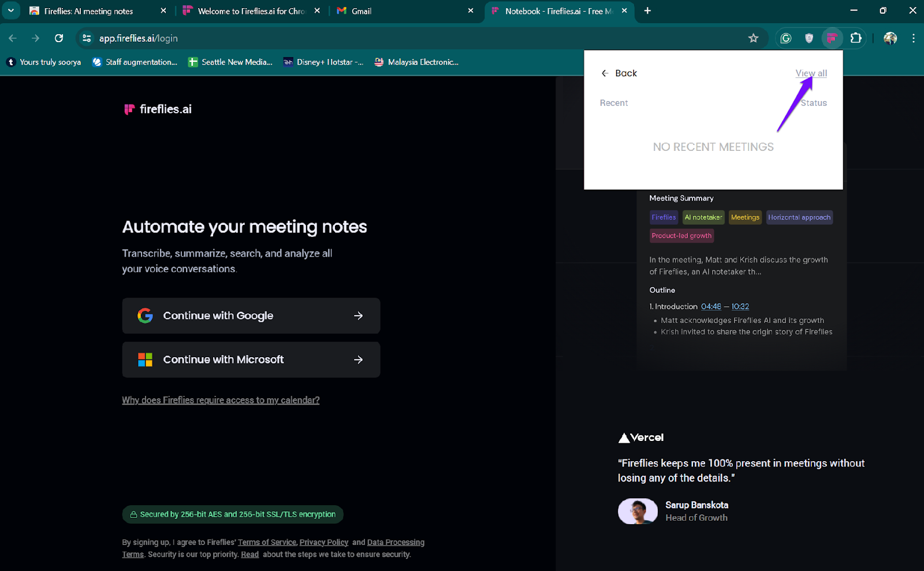
Task: Select the Notebook - Fireflies.ai tab
Action: pos(558,11)
